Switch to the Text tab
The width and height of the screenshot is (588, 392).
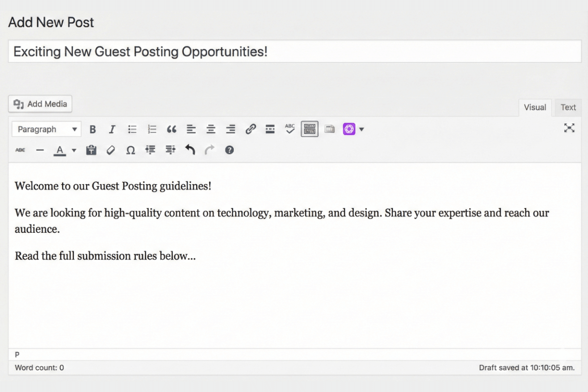(567, 107)
